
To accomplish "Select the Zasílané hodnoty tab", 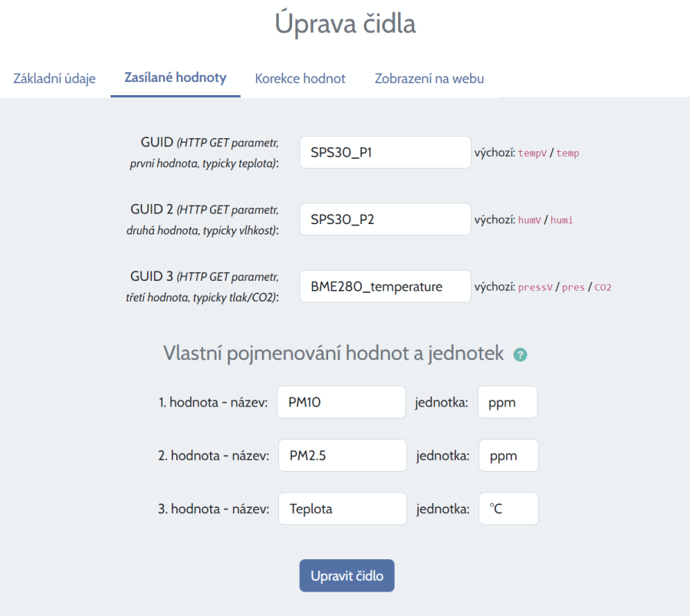I will (x=175, y=77).
